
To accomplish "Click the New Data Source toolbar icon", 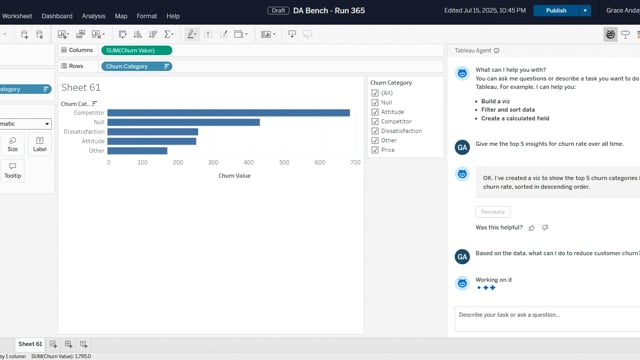I will click(24, 34).
